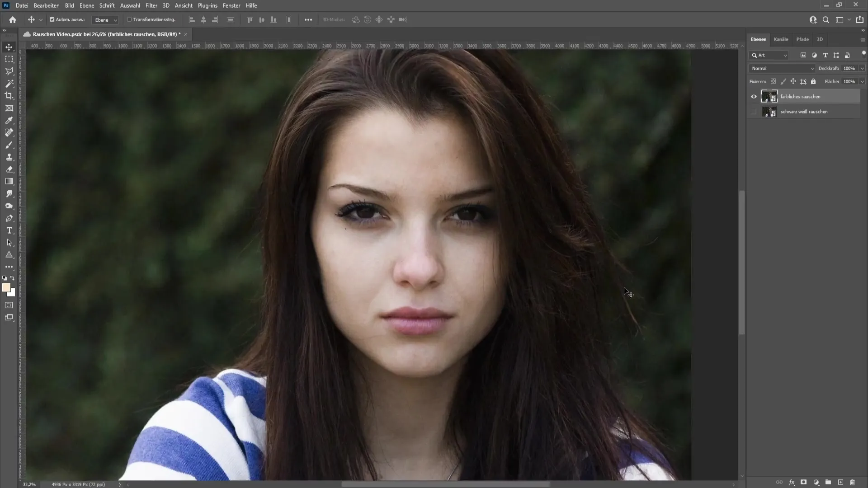Image resolution: width=868 pixels, height=488 pixels.
Task: Click schwarz weiß rauschen layer name
Action: 804,112
